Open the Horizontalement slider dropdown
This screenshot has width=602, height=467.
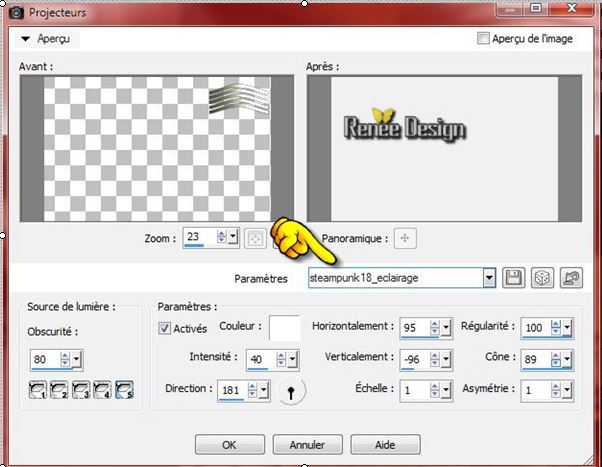click(446, 328)
